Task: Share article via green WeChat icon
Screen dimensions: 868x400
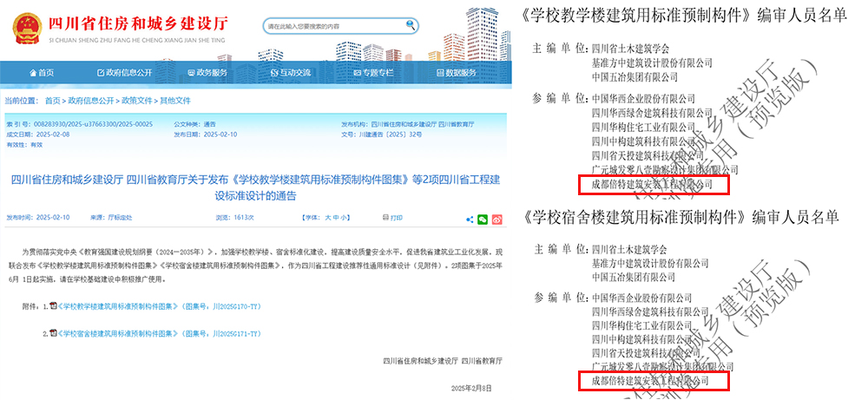Action: click(483, 219)
